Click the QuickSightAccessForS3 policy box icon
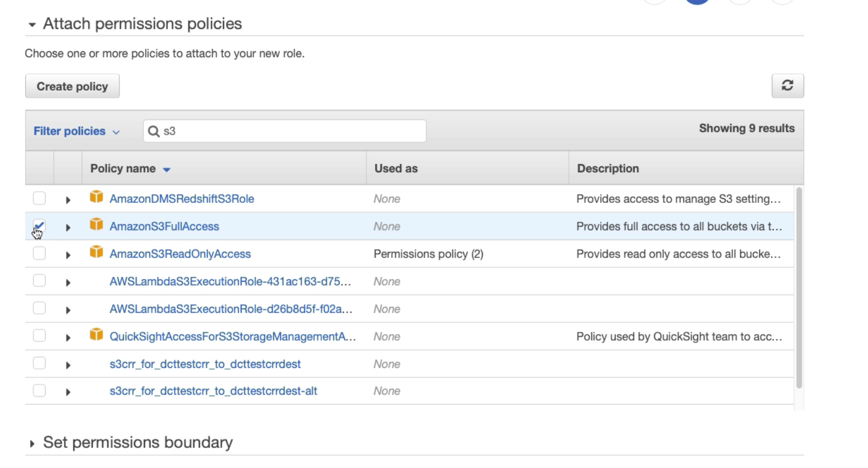Viewport: 868px width, 468px height. [96, 335]
